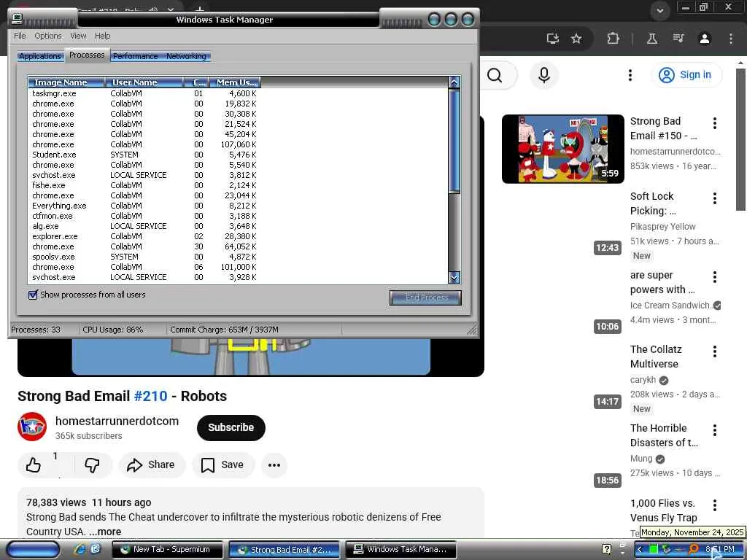
Task: Select Everything.exe process row
Action: (x=143, y=206)
